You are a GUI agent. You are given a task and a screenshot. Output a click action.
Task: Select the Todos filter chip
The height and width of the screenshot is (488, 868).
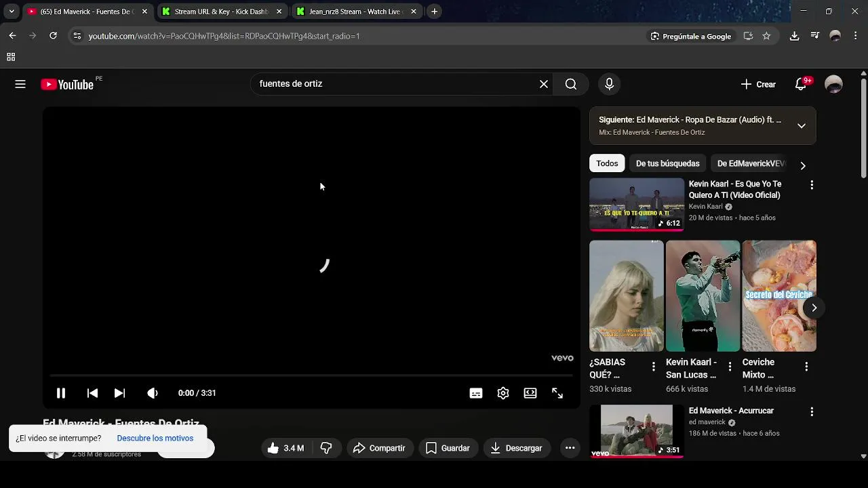click(x=607, y=163)
